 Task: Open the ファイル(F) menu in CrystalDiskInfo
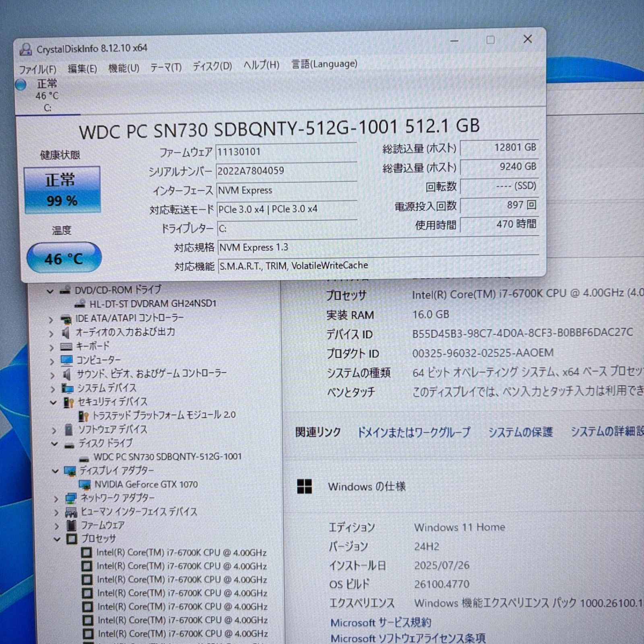point(38,69)
